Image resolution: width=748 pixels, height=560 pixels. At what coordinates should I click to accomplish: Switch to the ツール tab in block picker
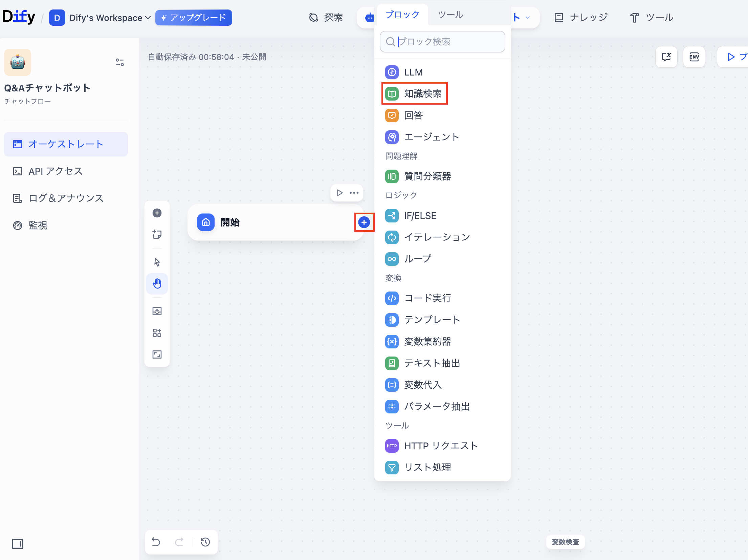point(450,15)
